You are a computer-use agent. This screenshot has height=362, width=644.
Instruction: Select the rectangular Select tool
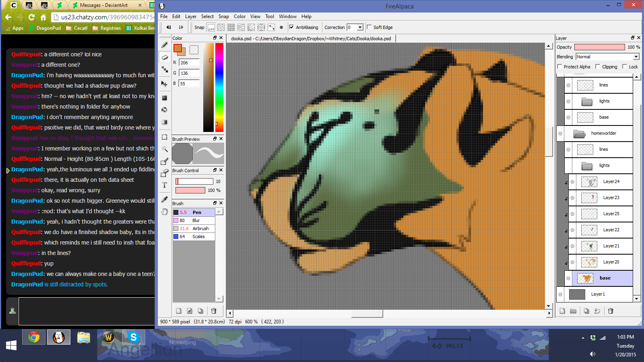click(x=164, y=137)
